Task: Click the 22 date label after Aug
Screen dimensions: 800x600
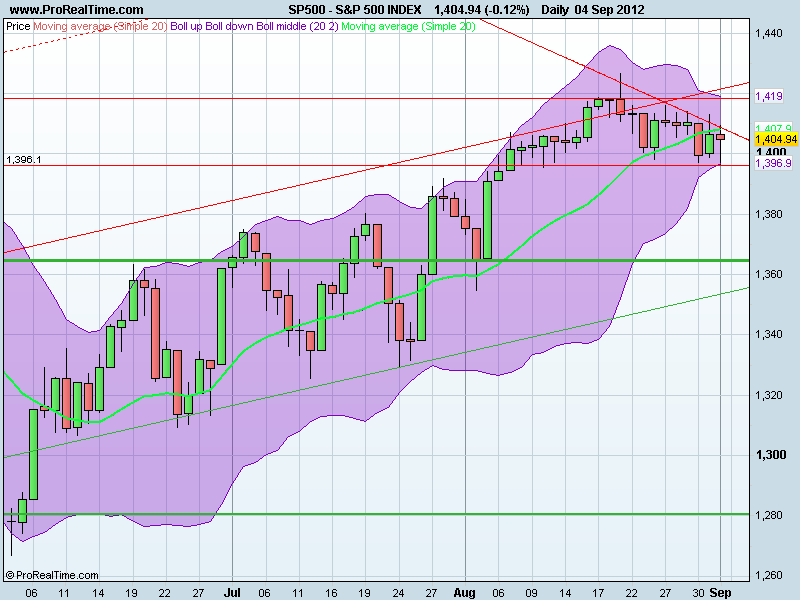Action: point(632,593)
